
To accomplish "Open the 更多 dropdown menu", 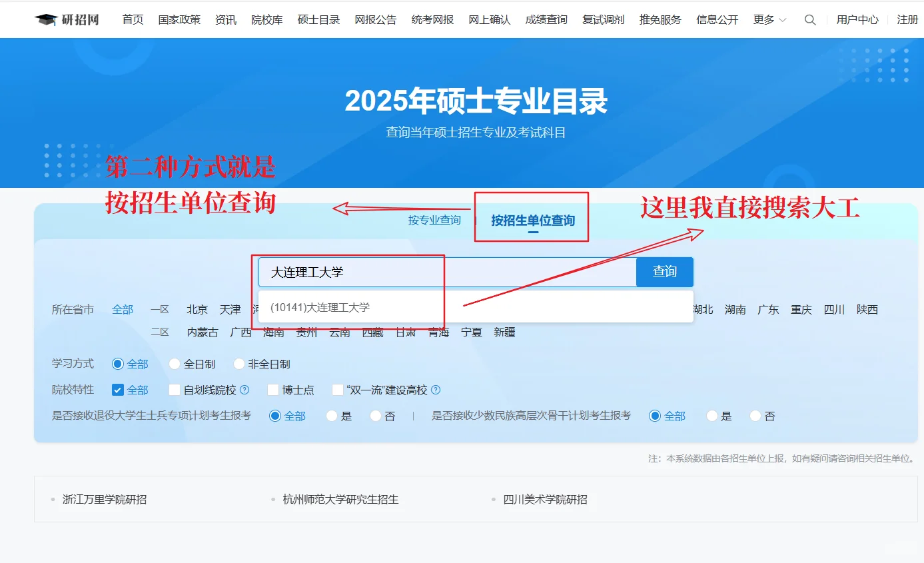I will [763, 20].
